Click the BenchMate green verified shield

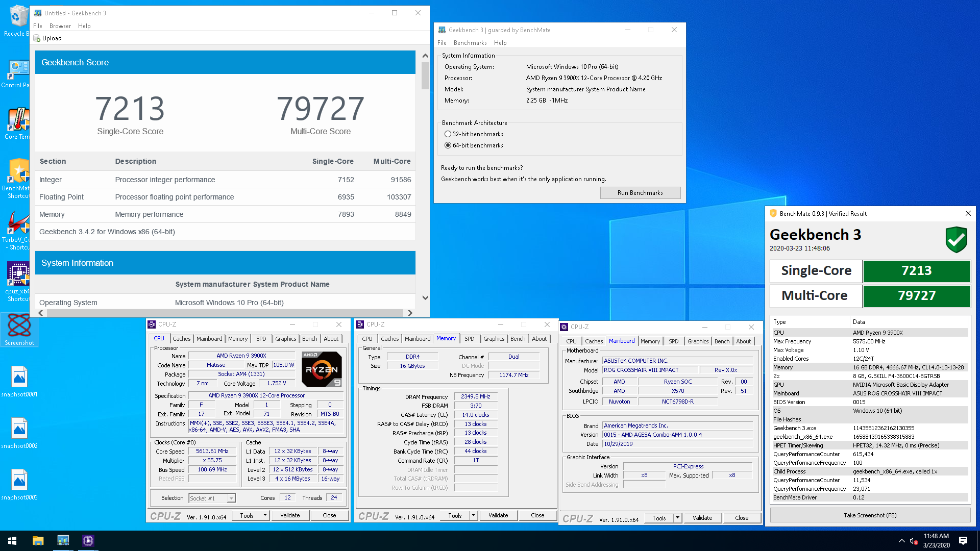[x=956, y=239]
